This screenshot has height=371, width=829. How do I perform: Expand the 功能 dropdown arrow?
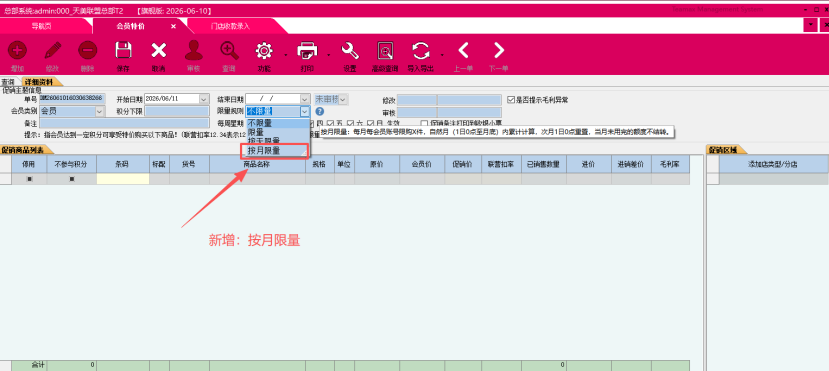(x=285, y=54)
